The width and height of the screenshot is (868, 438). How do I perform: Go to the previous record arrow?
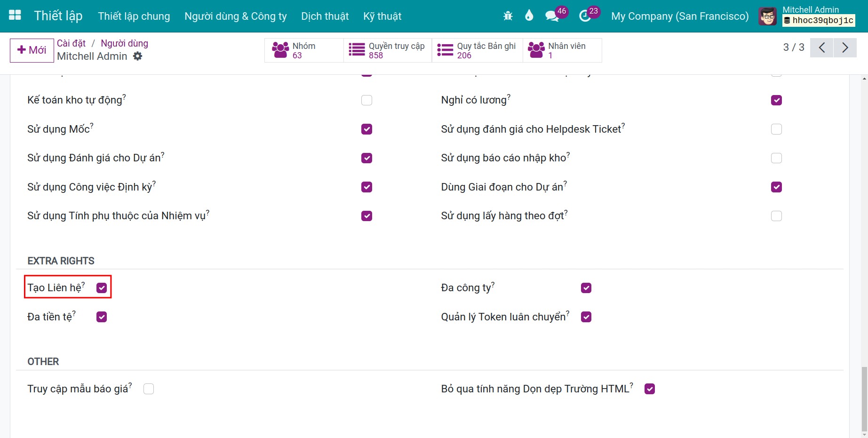[x=822, y=48]
